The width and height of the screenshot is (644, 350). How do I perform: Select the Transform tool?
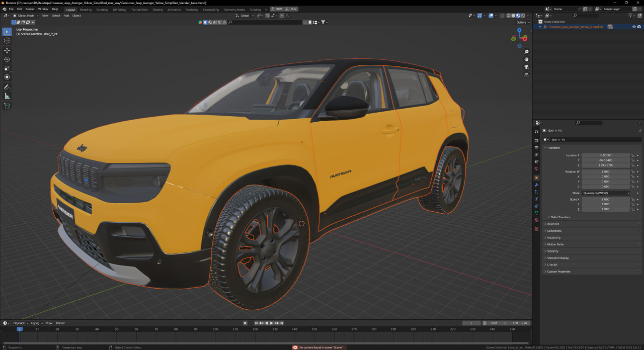[x=7, y=77]
